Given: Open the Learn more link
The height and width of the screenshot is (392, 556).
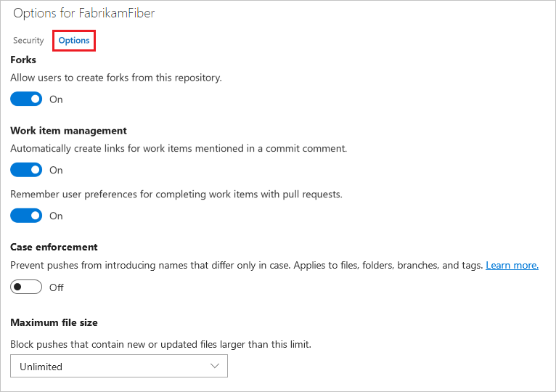Looking at the screenshot, I should click(x=512, y=266).
